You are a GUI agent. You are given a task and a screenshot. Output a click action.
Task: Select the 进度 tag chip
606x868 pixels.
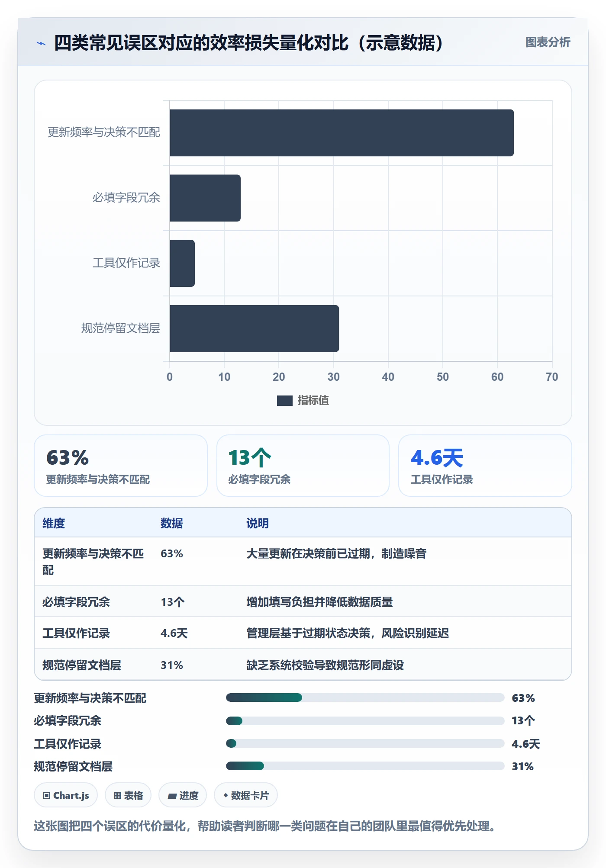click(x=183, y=795)
